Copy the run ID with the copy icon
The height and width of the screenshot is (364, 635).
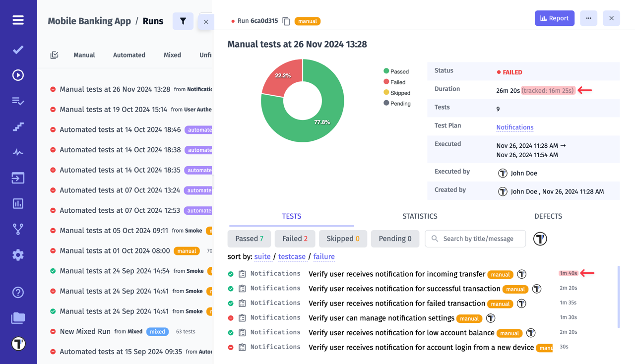pos(286,21)
